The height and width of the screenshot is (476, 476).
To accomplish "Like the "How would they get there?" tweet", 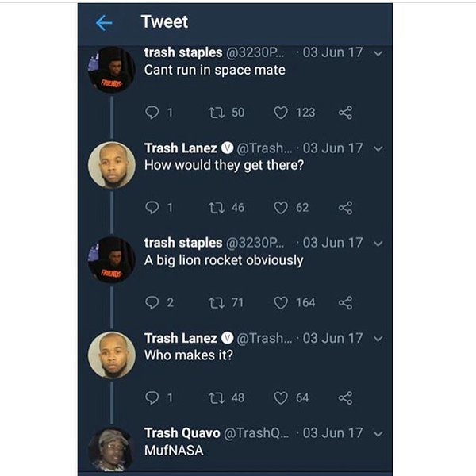I will pyautogui.click(x=280, y=208).
